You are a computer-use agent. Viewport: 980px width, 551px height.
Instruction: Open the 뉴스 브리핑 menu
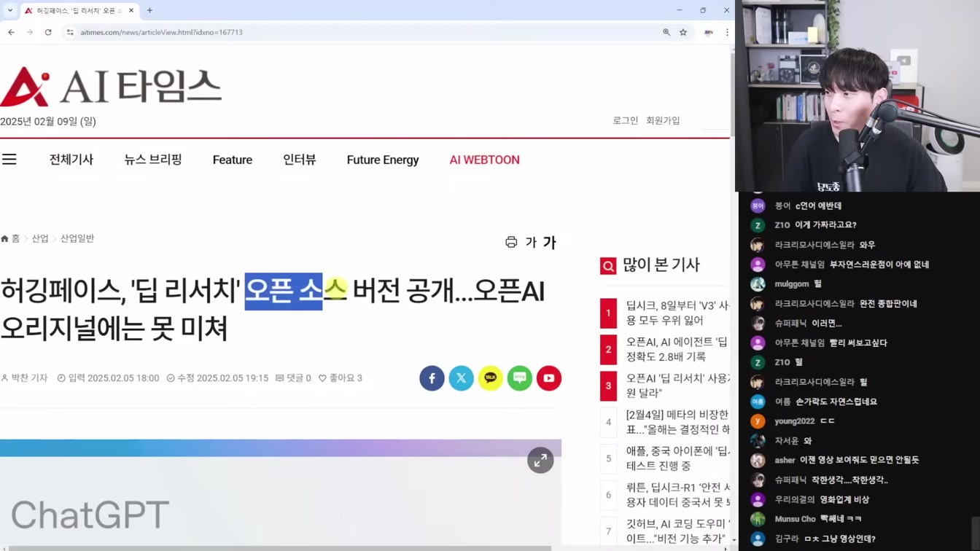[153, 160]
